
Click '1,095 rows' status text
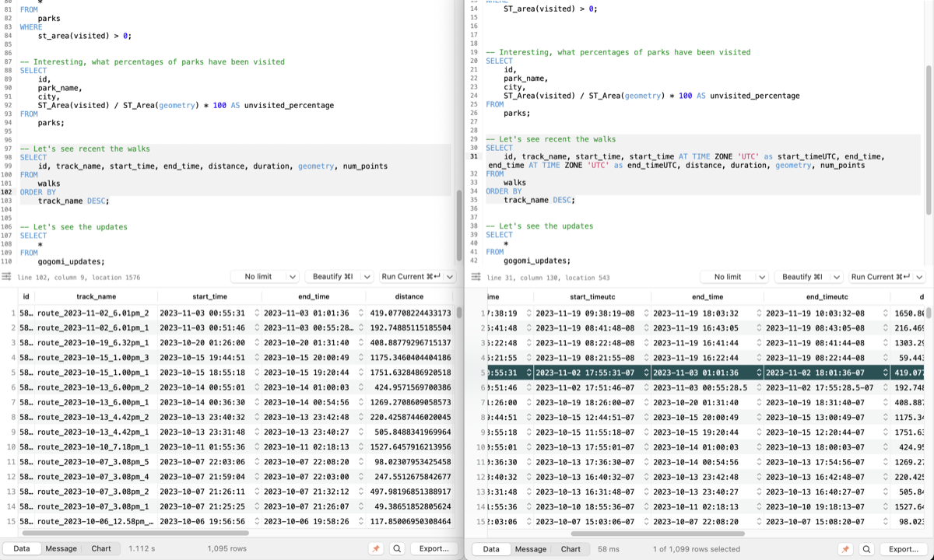(x=227, y=549)
